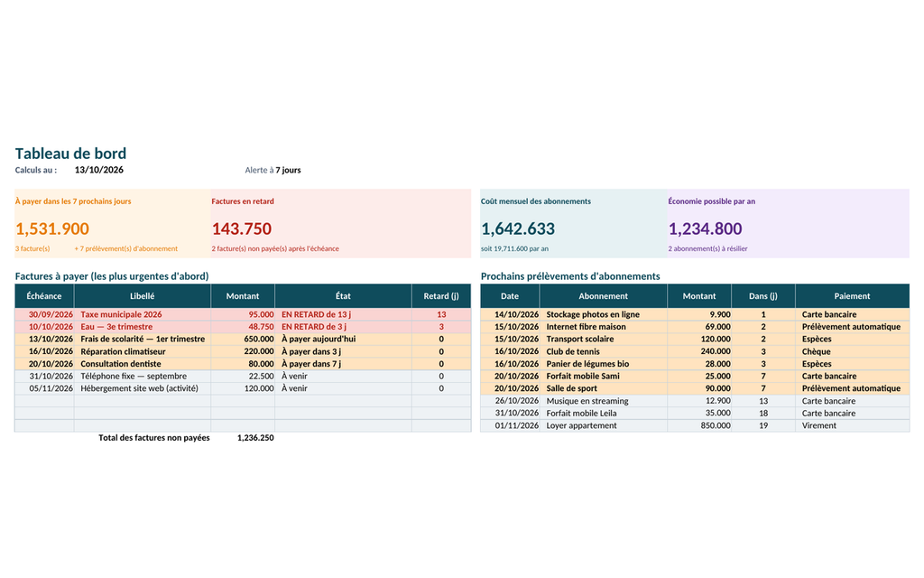This screenshot has width=924, height=578.
Task: Click the 240.000 Club de tennis amount
Action: (x=699, y=351)
